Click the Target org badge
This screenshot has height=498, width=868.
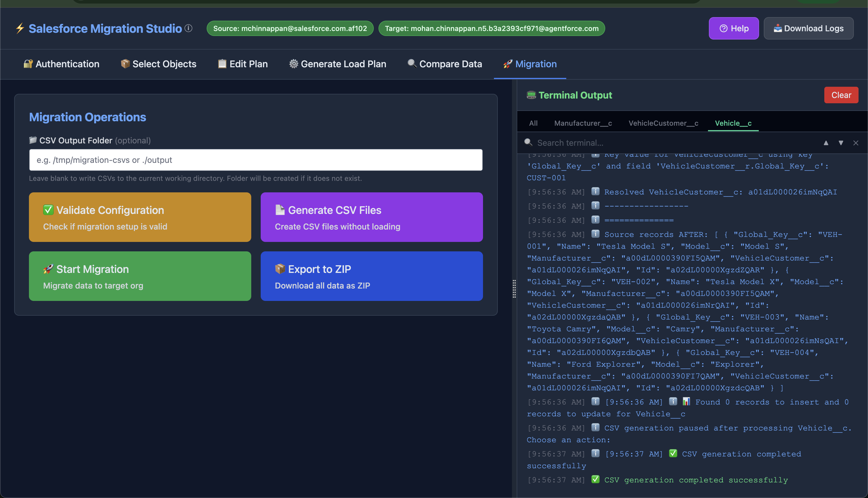(492, 28)
